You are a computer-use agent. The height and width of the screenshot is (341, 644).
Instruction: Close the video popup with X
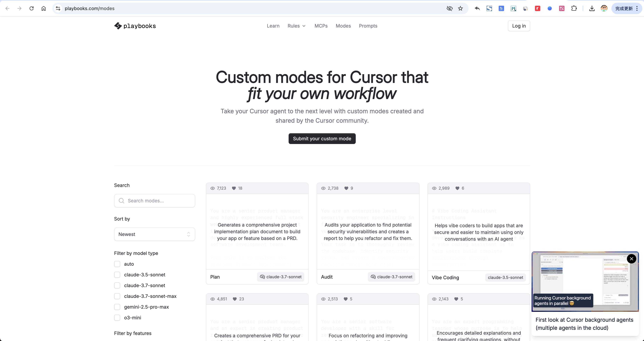tap(632, 259)
